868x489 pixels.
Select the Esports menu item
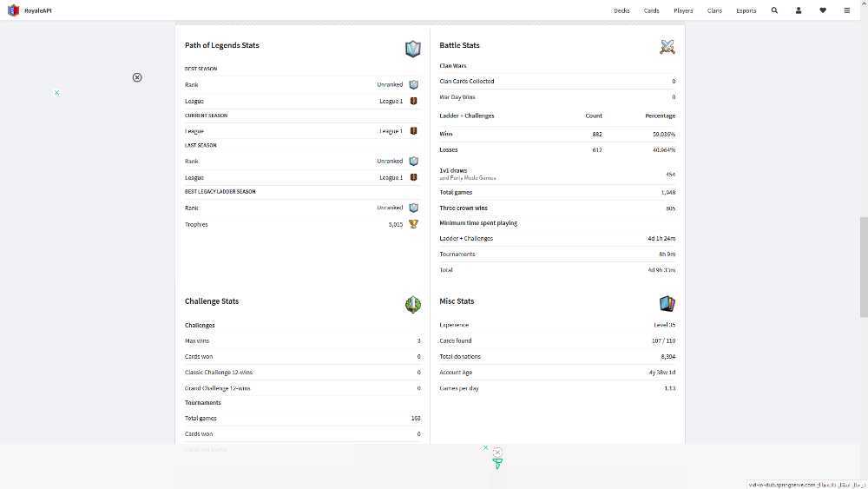pos(746,10)
